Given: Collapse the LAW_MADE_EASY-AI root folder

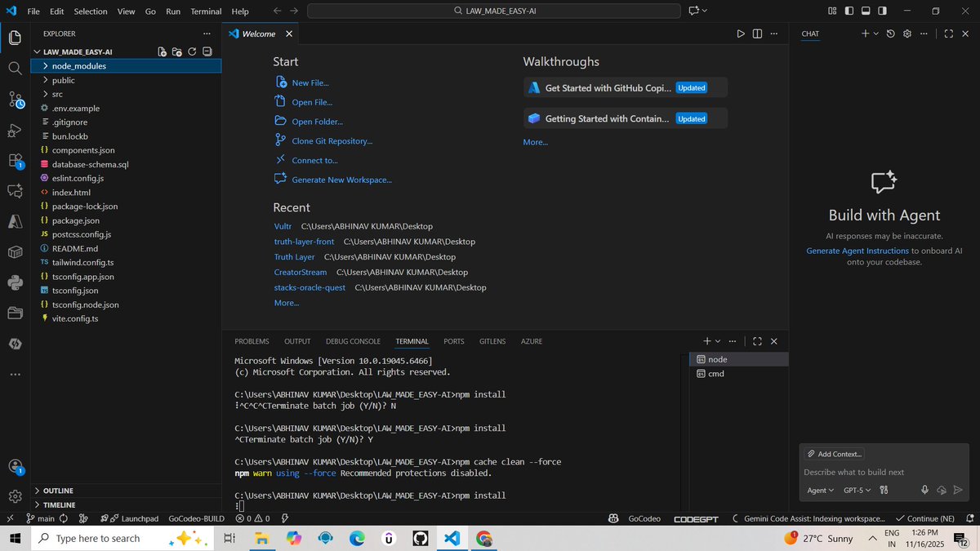Looking at the screenshot, I should (x=78, y=51).
